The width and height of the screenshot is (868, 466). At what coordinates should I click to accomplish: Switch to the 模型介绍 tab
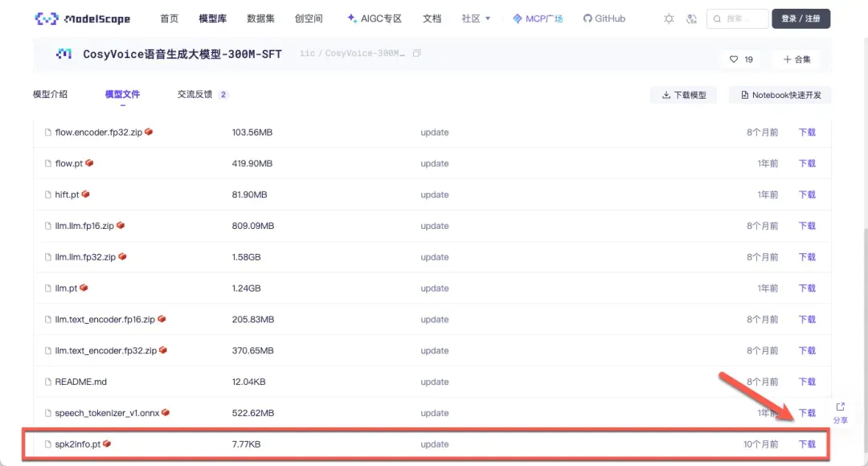point(50,94)
